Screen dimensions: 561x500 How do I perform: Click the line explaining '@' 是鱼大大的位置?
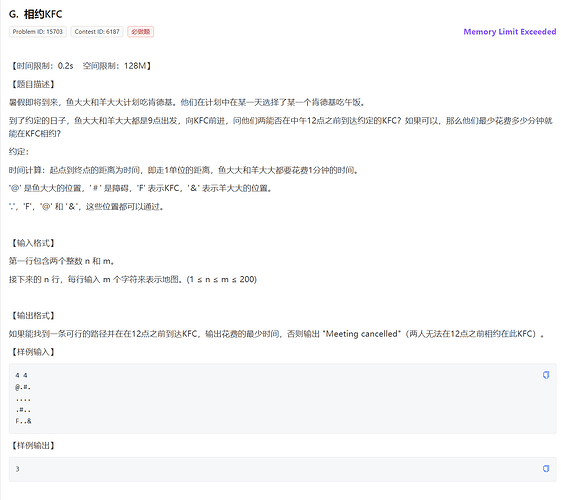(141, 188)
